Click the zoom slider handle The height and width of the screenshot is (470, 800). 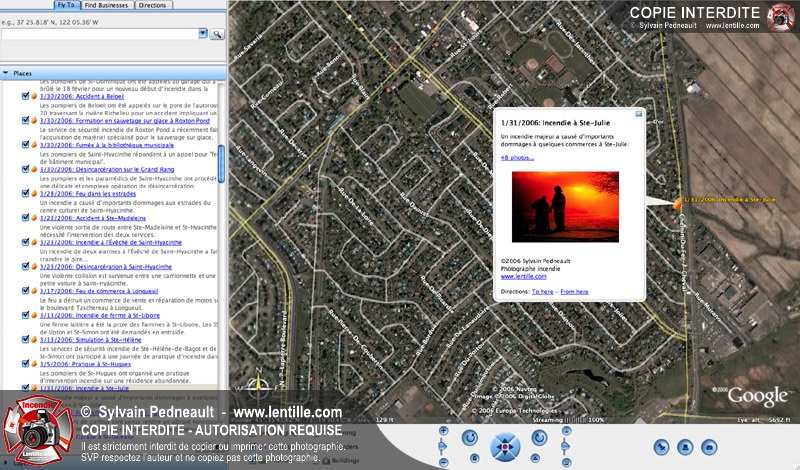click(443, 447)
